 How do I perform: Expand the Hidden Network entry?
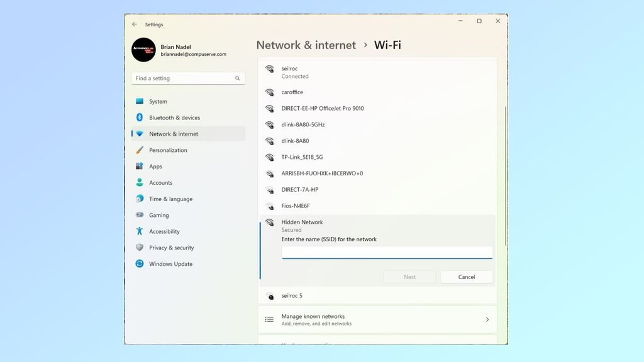click(x=377, y=225)
